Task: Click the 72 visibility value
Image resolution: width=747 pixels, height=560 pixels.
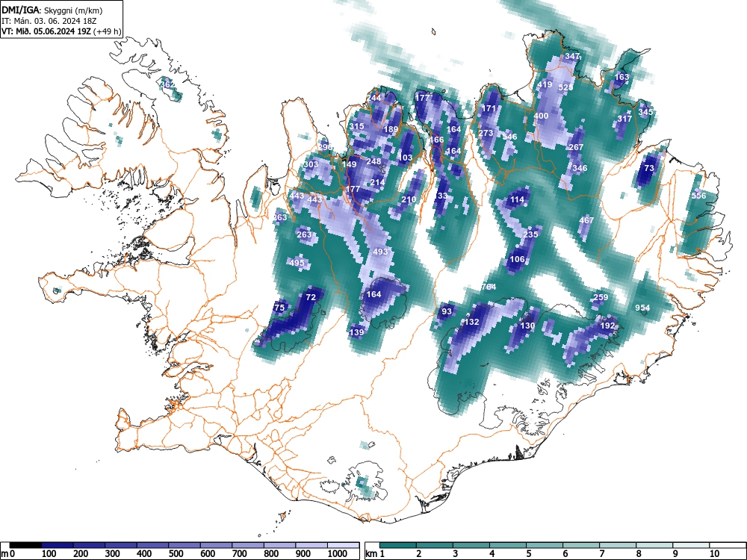Action: click(311, 297)
